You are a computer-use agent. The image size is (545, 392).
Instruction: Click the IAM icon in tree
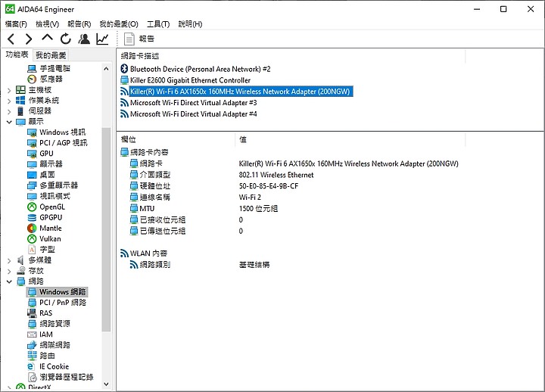pyautogui.click(x=32, y=334)
